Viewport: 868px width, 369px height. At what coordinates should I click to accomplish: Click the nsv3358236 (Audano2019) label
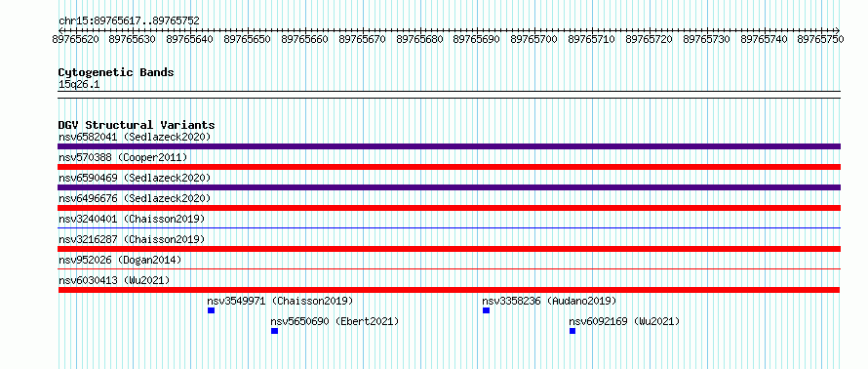point(549,301)
